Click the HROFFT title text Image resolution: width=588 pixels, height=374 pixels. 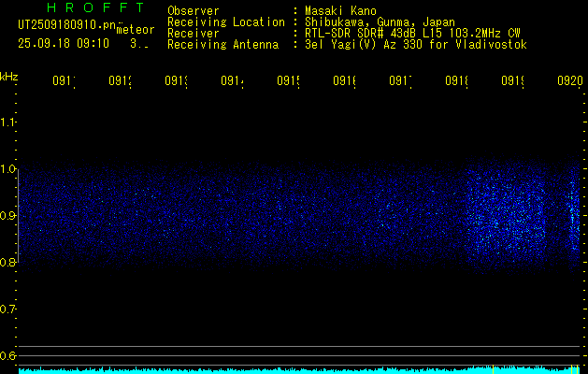96,7
